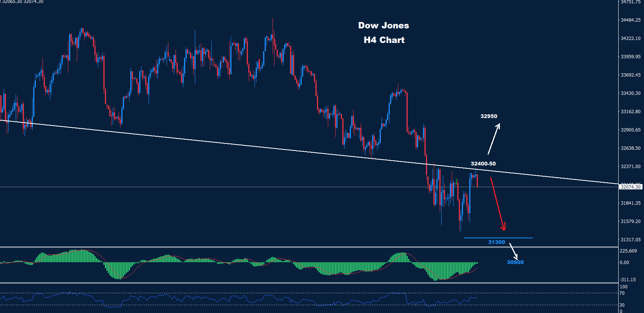Viewport: 644px width, 313px height.
Task: Click the blue 31300 support label
Action: tap(497, 242)
